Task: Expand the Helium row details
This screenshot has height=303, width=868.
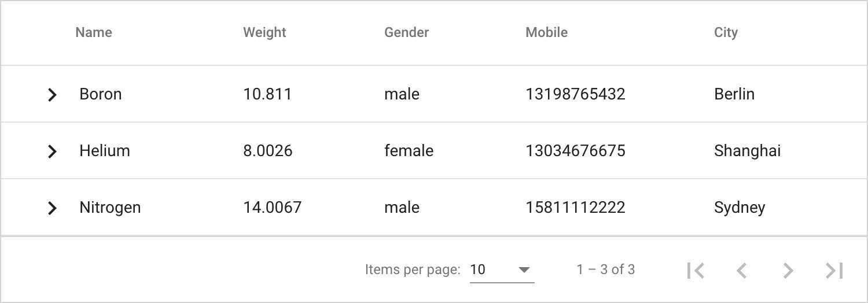Action: pyautogui.click(x=52, y=151)
